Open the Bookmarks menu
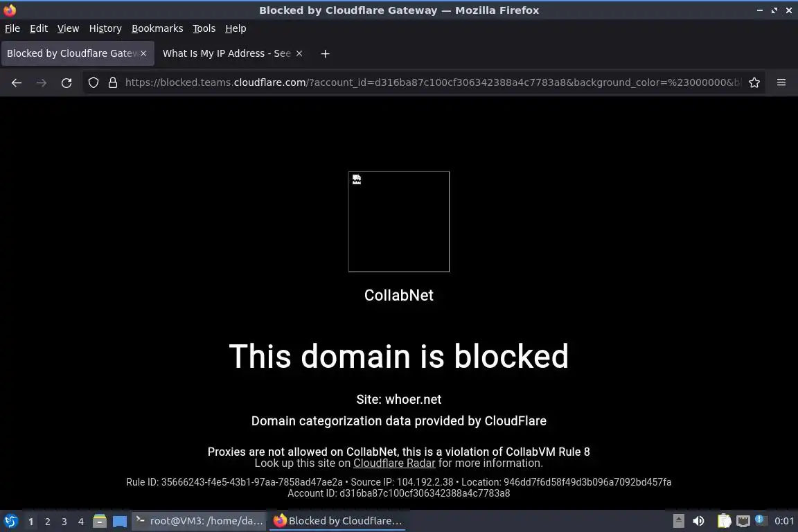 tap(157, 28)
